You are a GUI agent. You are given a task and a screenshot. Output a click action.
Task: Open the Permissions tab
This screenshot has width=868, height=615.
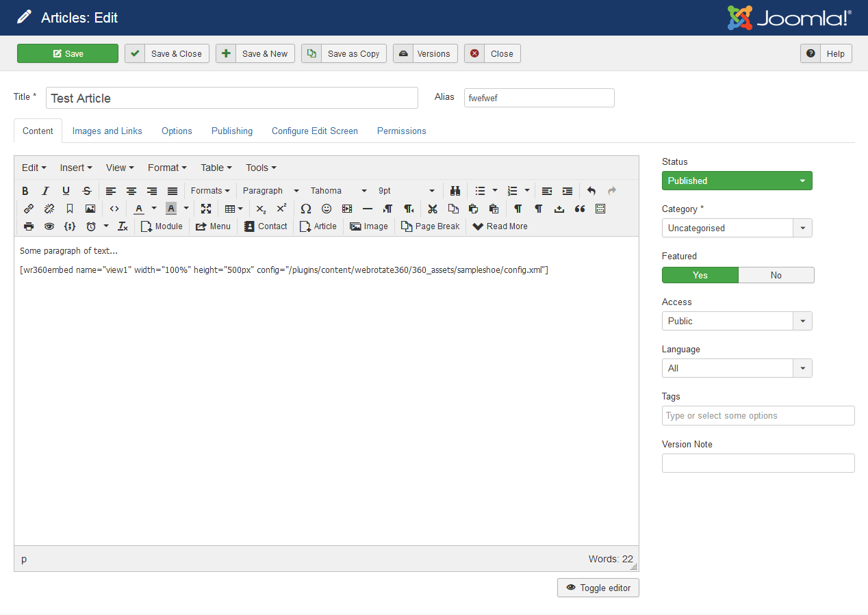[402, 131]
